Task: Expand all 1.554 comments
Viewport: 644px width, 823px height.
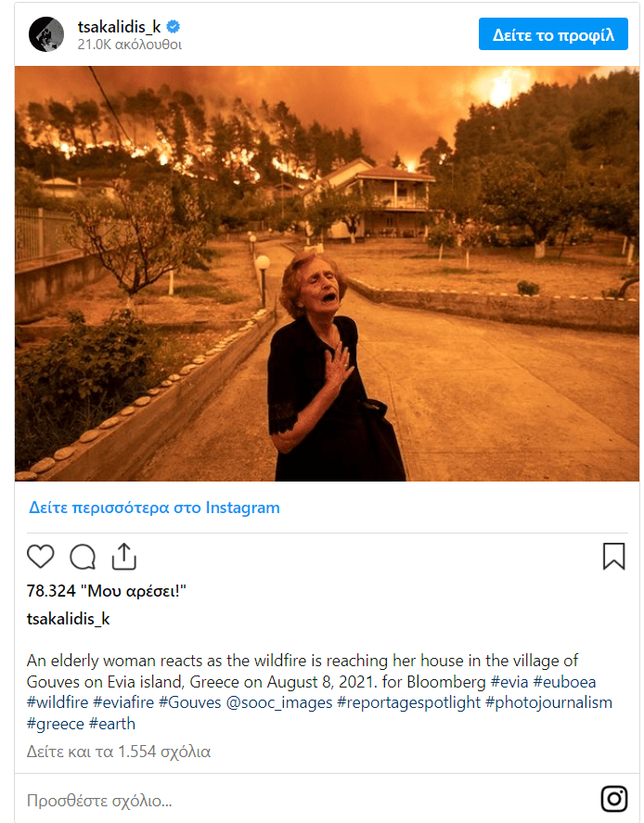Action: click(119, 751)
